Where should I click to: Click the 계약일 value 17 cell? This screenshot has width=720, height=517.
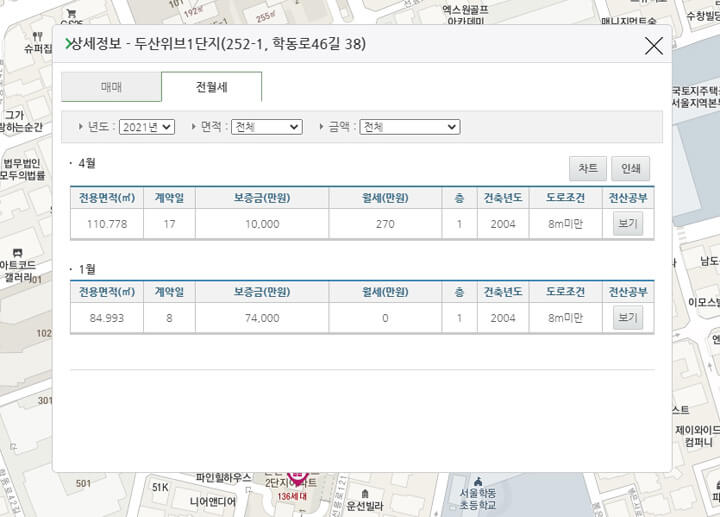click(169, 224)
